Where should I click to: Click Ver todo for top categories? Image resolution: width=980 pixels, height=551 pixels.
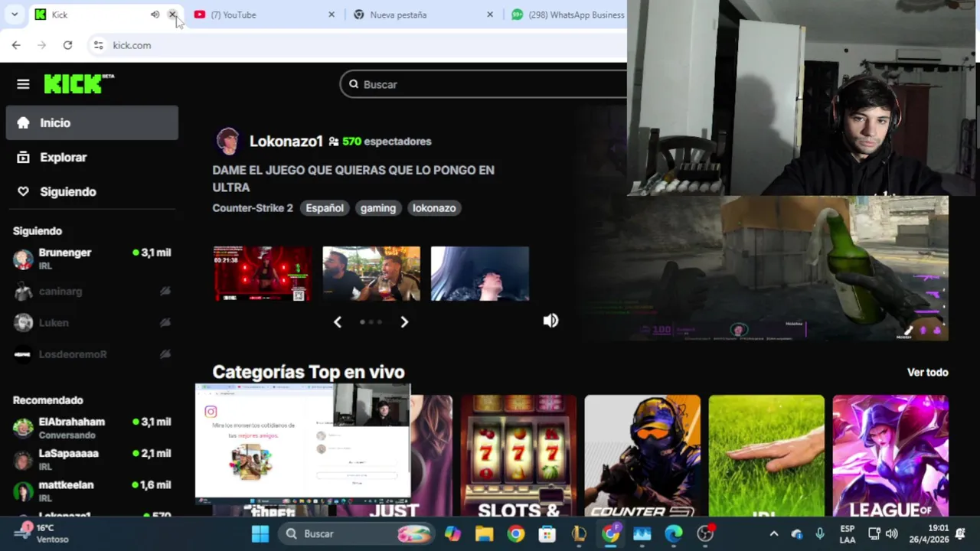coord(928,372)
